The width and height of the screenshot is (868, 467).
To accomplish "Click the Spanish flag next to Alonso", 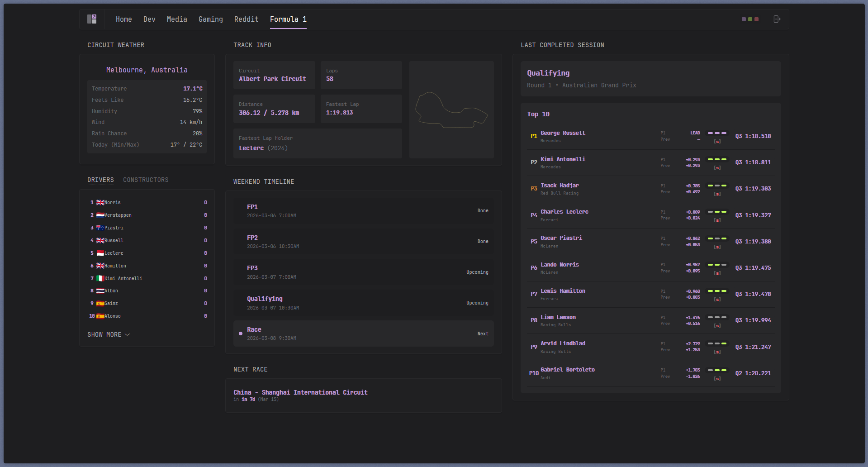I will pos(100,316).
